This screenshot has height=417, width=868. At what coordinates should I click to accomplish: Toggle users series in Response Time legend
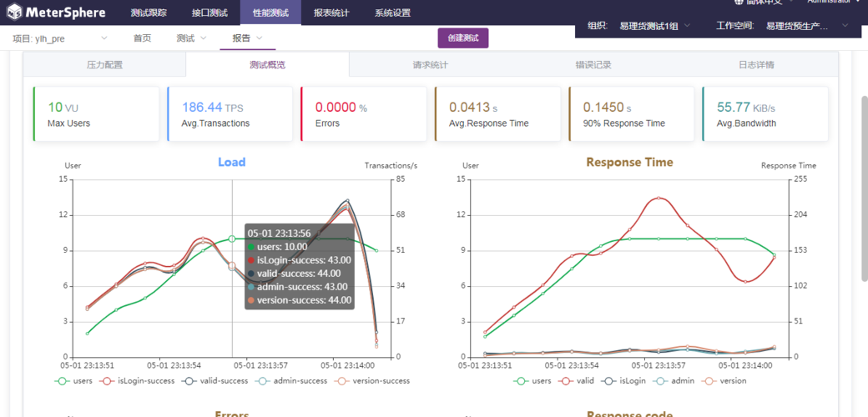pyautogui.click(x=532, y=381)
